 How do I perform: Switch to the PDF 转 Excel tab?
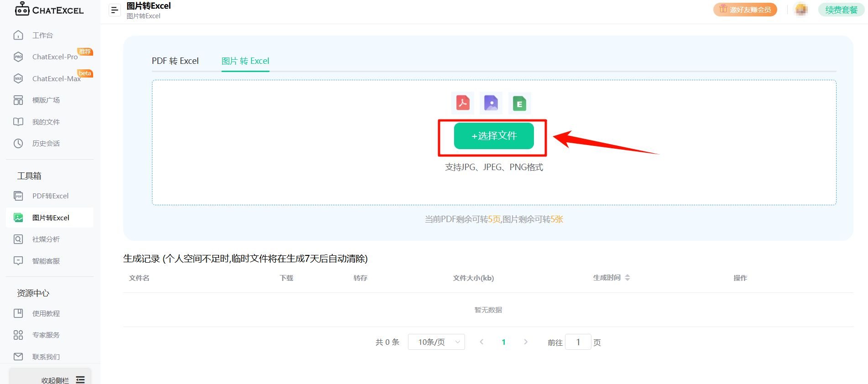175,61
